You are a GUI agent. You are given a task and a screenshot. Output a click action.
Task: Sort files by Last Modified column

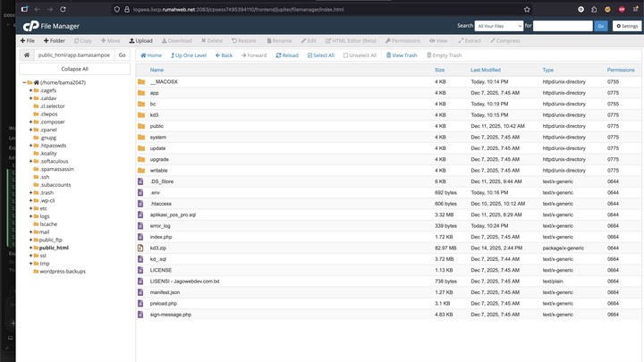coord(486,70)
